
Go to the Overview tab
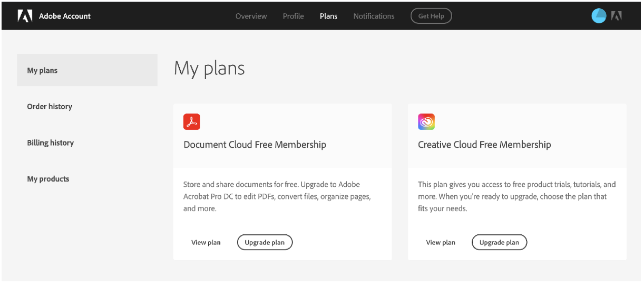[x=251, y=16]
